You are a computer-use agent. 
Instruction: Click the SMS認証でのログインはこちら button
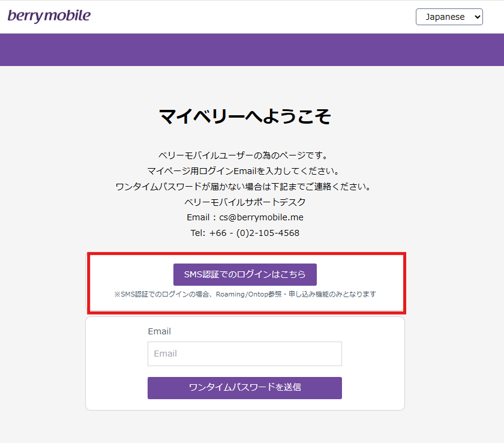coord(245,274)
